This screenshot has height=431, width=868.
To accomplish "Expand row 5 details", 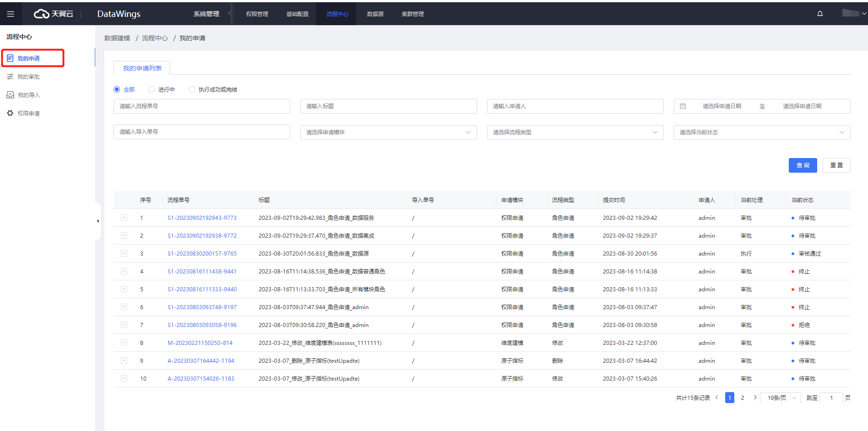I will [124, 289].
